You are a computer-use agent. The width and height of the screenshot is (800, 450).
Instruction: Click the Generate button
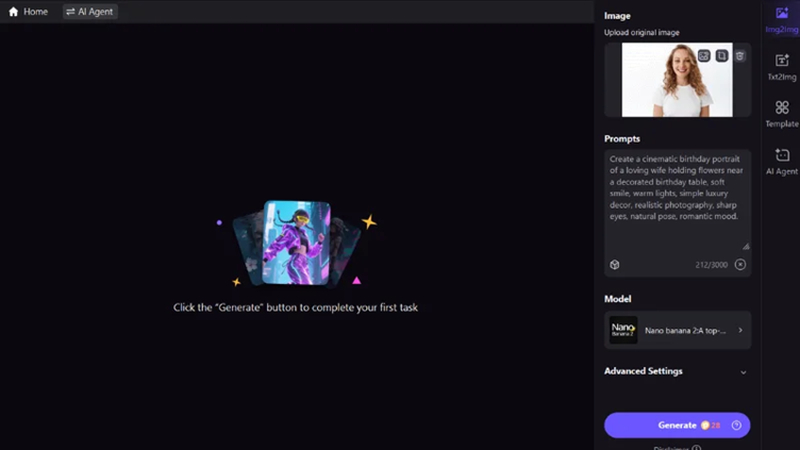click(677, 425)
